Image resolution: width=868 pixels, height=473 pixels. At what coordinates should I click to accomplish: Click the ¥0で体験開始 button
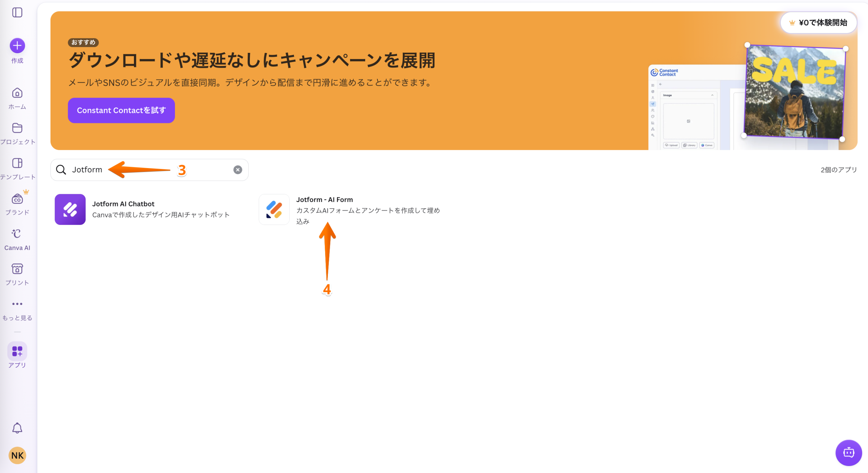click(818, 23)
